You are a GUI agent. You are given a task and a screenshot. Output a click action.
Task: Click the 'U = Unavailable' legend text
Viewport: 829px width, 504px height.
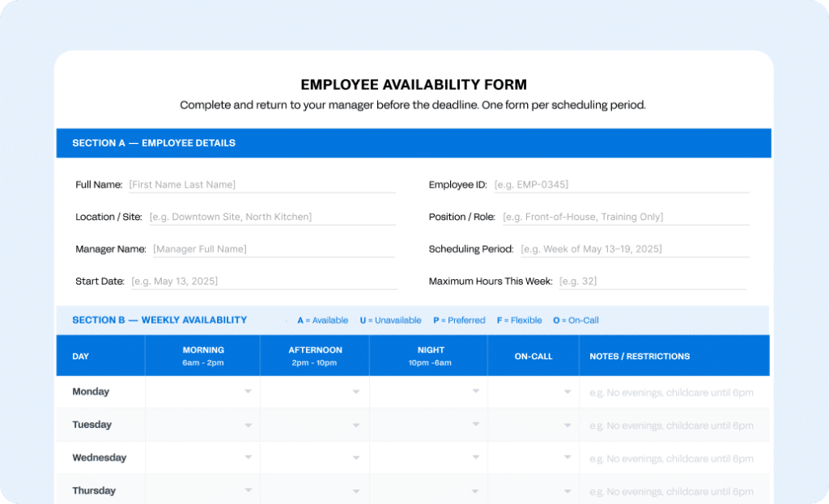point(391,320)
